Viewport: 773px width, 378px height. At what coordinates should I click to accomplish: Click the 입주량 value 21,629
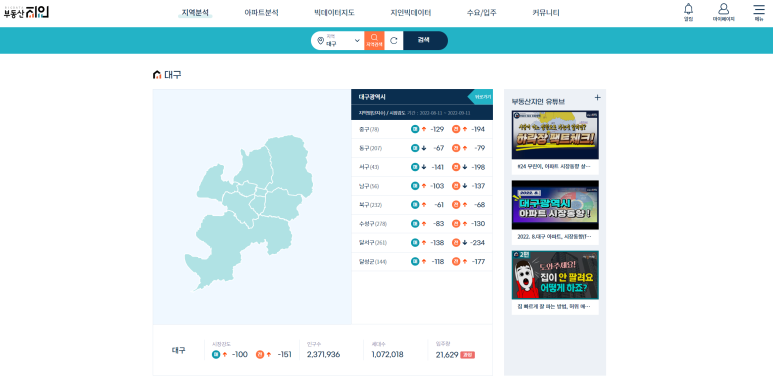click(x=447, y=354)
